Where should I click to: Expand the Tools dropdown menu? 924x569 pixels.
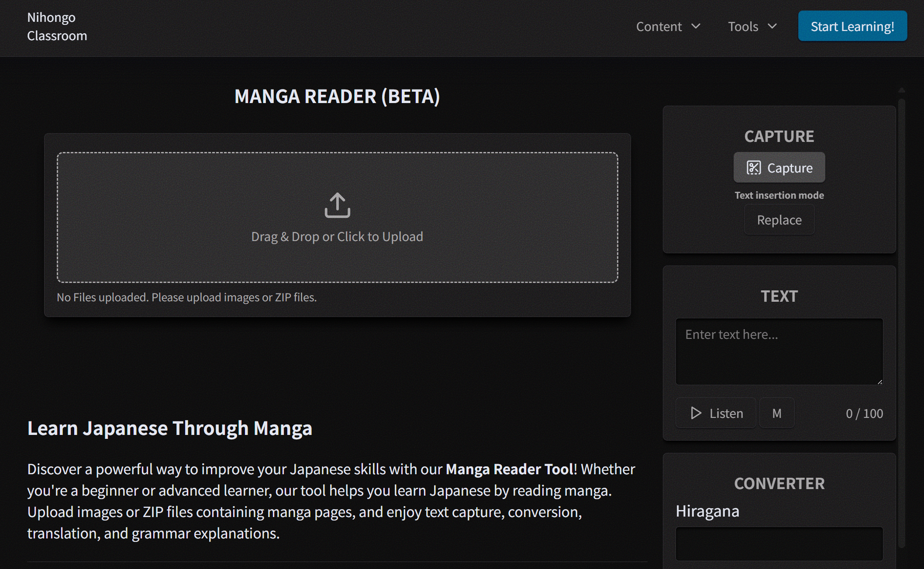click(743, 27)
